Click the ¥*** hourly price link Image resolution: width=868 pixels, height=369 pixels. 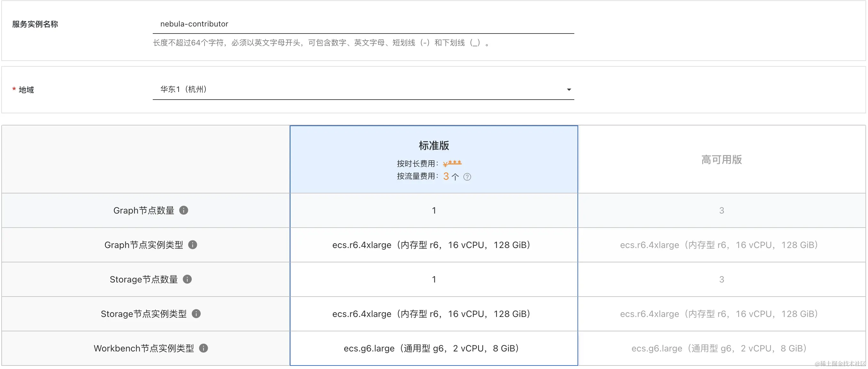tap(452, 164)
